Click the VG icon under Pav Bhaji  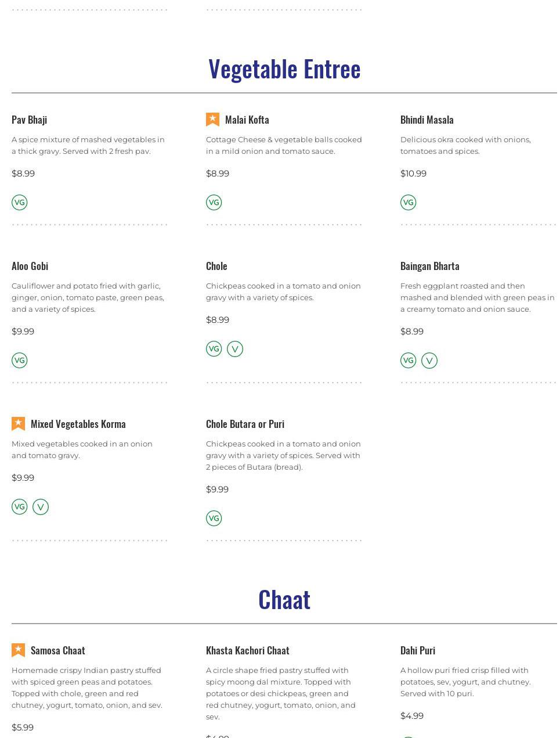click(x=20, y=203)
